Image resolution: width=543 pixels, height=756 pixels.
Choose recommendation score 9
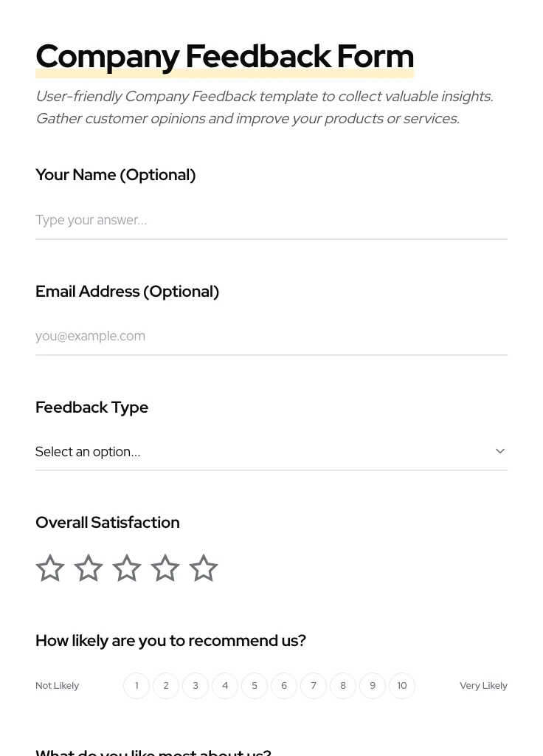pos(373,686)
